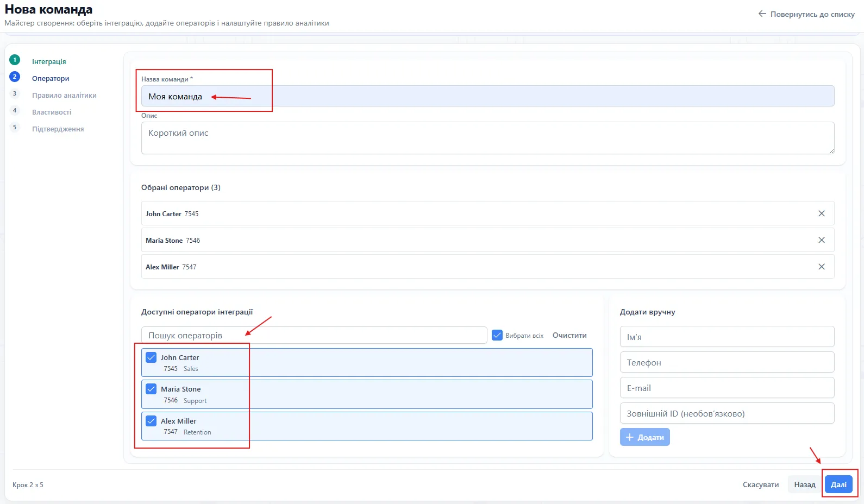Viewport: 864px width, 504px height.
Task: Click the back arrow icon near Повернутись до списку
Action: [762, 14]
